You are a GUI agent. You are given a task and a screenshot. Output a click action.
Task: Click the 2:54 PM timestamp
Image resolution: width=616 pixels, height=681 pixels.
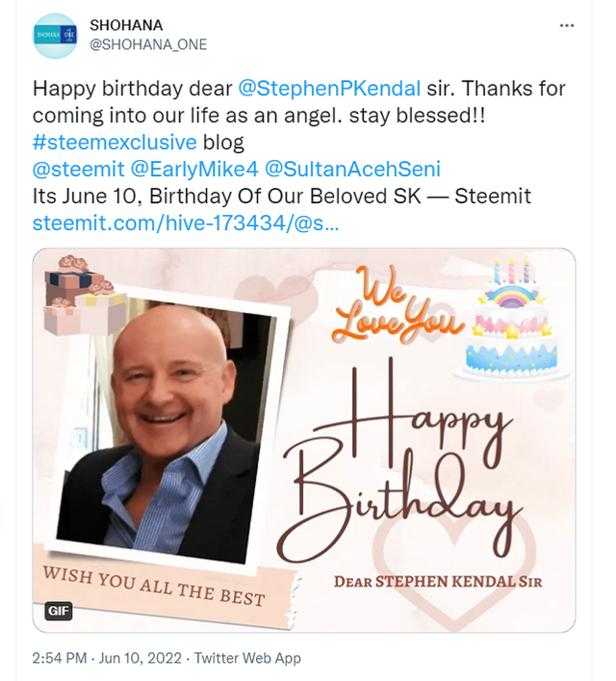pos(60,658)
